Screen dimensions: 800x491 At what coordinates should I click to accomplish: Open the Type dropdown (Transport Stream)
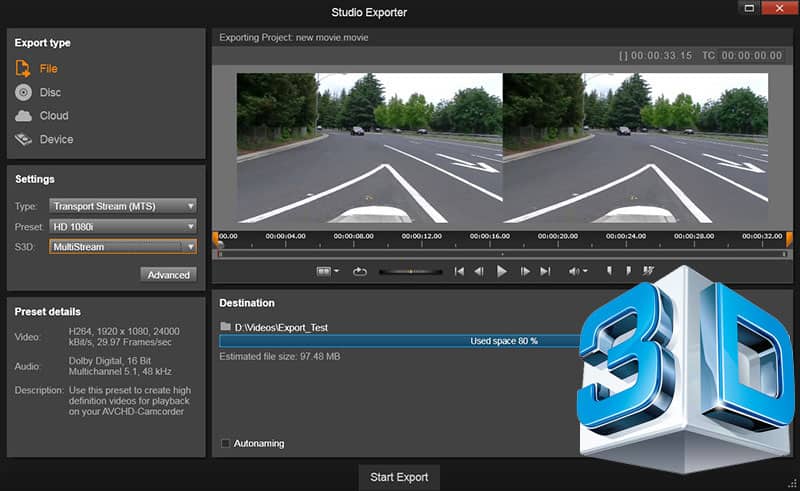122,206
